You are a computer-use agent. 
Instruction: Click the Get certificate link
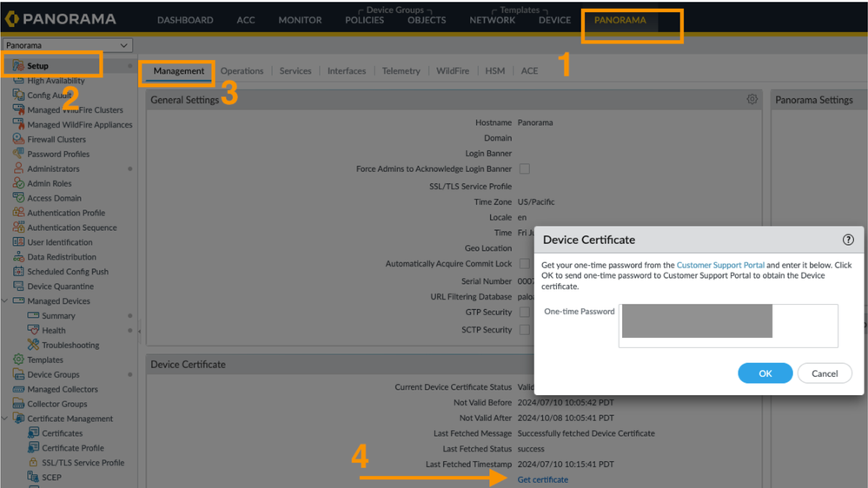coord(542,479)
